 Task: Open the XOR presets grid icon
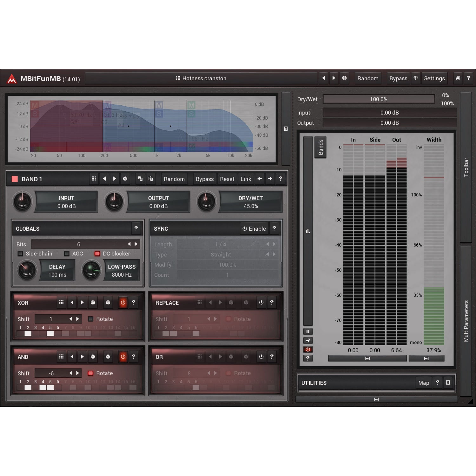point(61,303)
